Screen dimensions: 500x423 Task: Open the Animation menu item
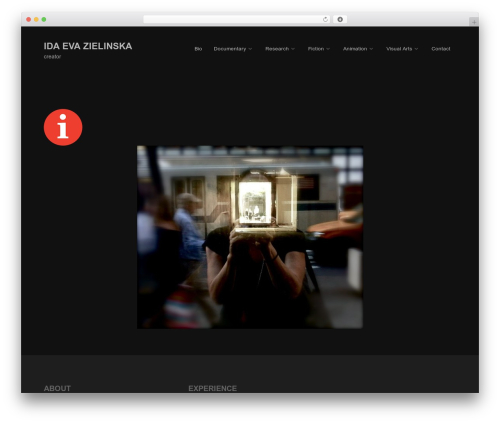point(355,49)
